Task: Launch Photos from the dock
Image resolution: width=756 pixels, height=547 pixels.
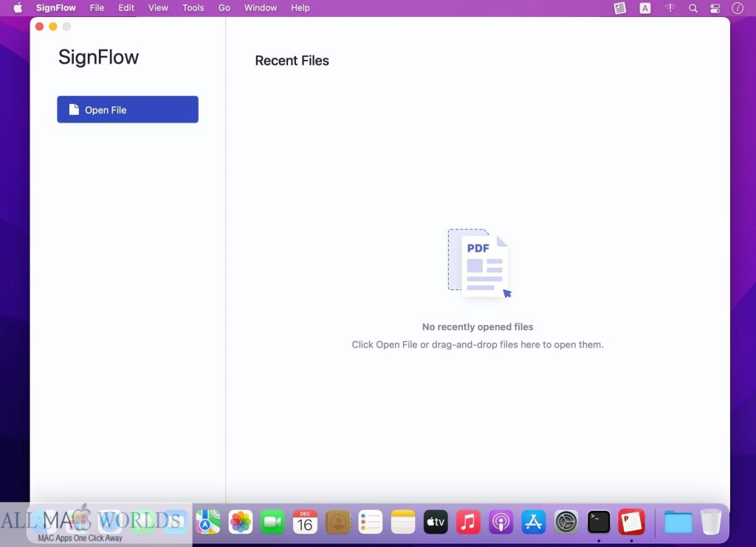Action: pyautogui.click(x=240, y=522)
